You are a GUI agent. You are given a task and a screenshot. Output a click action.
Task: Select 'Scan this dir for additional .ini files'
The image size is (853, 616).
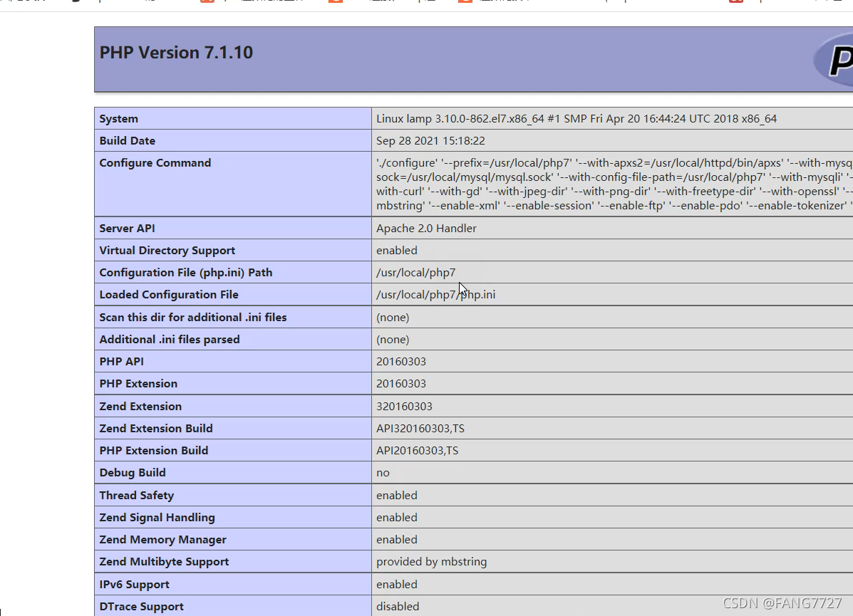[193, 318]
